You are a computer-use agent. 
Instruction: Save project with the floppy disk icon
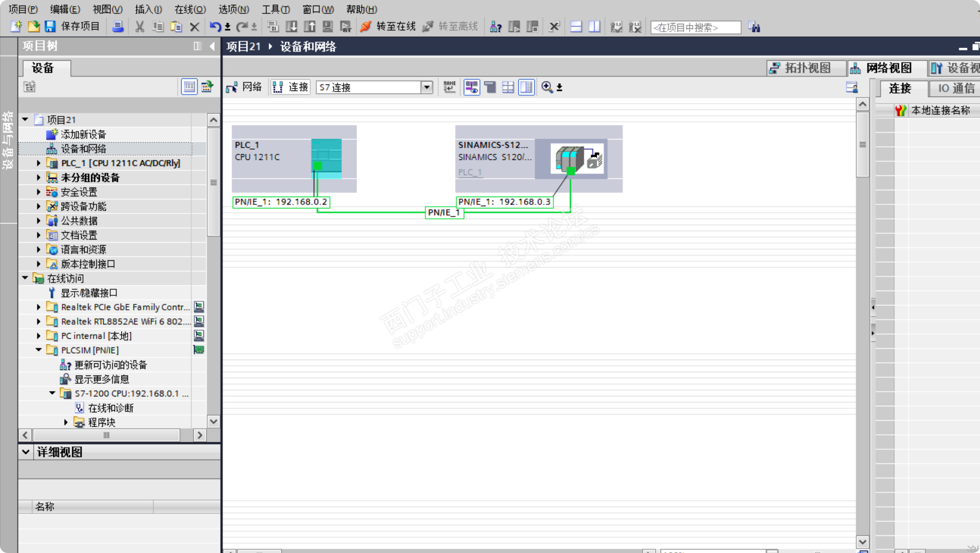(x=50, y=27)
